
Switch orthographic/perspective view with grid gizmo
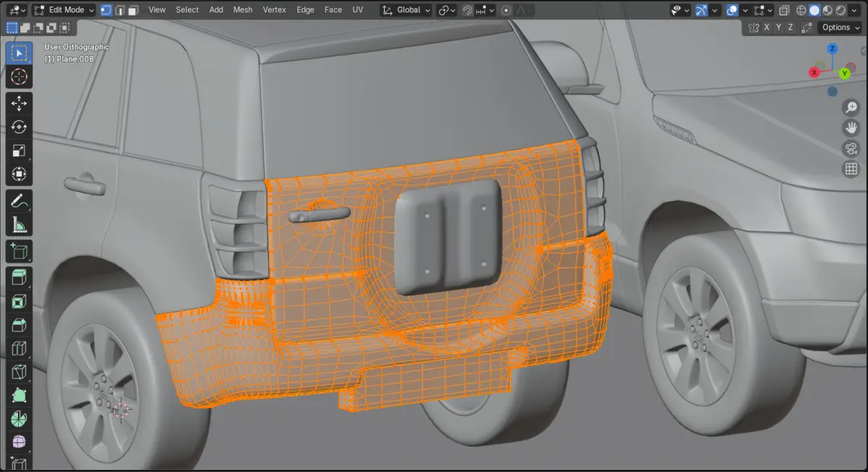[851, 169]
